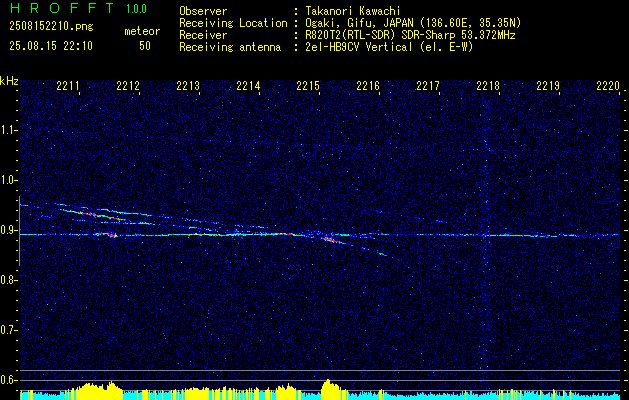The image size is (629, 400).
Task: Click the 0.8 kHz frequency axis label
Action: (x=8, y=280)
